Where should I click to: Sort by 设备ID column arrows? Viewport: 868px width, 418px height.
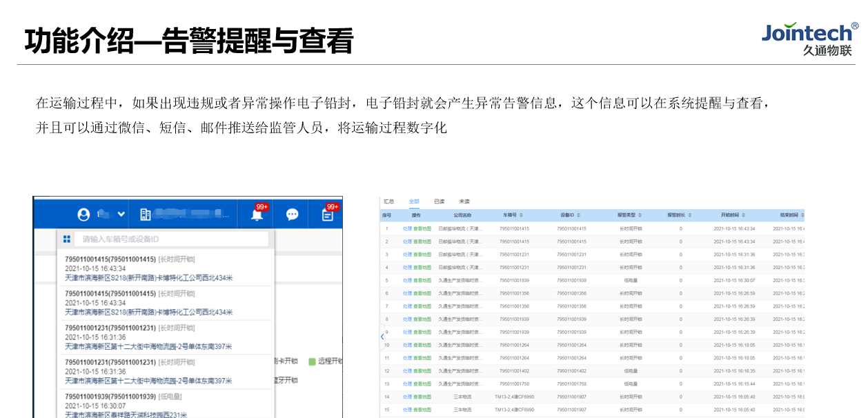(579, 215)
